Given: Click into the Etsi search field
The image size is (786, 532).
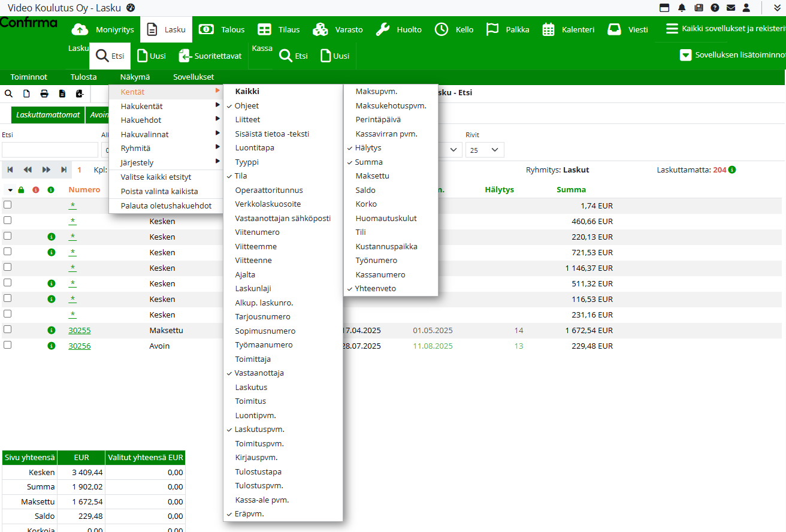Looking at the screenshot, I should coord(50,150).
